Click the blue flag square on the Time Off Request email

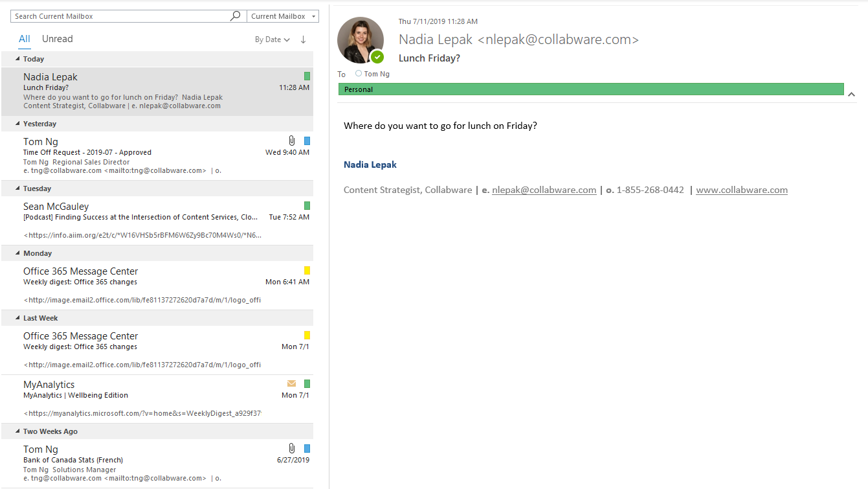pyautogui.click(x=306, y=141)
